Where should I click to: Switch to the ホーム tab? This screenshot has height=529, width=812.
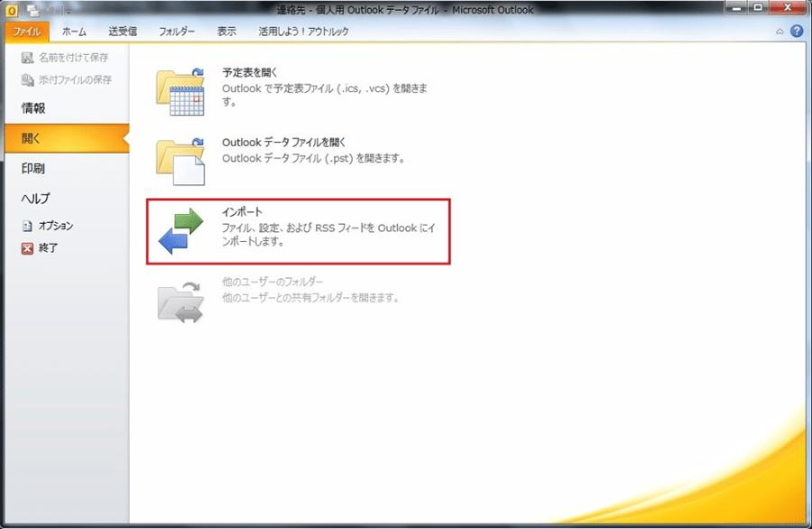click(x=74, y=32)
